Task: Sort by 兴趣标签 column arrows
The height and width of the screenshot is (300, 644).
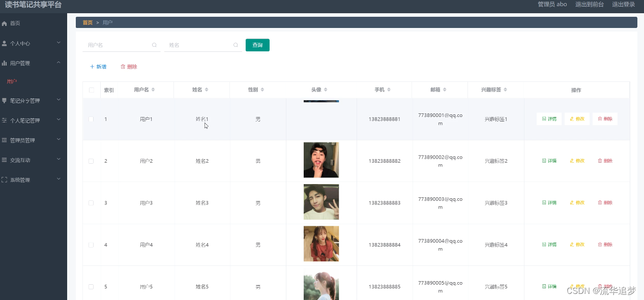Action: (506, 89)
